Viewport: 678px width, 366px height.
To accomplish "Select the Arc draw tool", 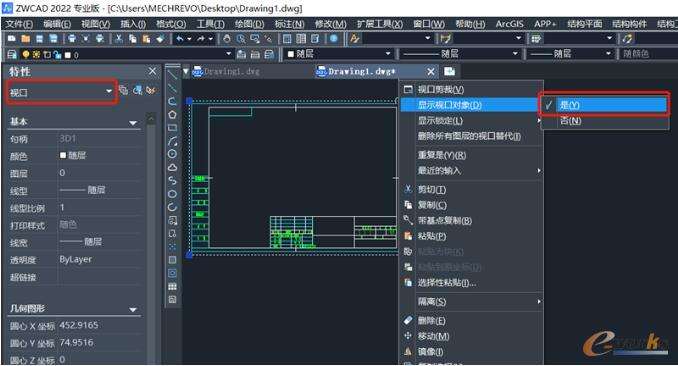I will point(173,141).
